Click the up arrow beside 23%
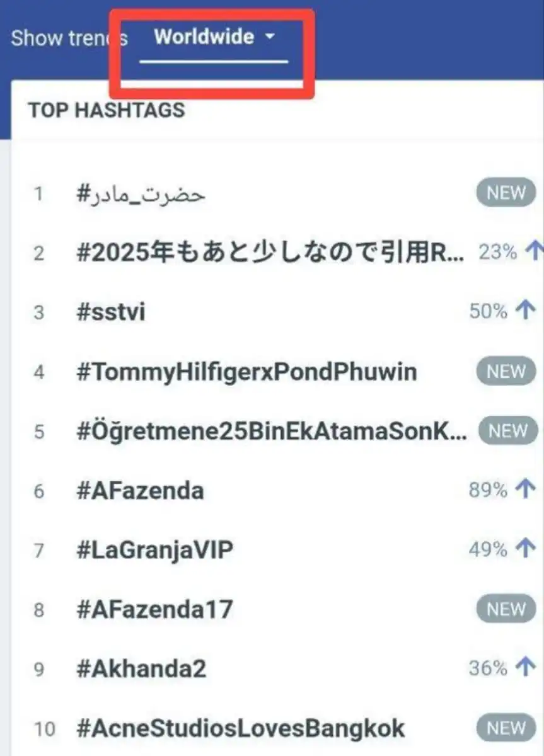The height and width of the screenshot is (756, 544). pos(533,252)
